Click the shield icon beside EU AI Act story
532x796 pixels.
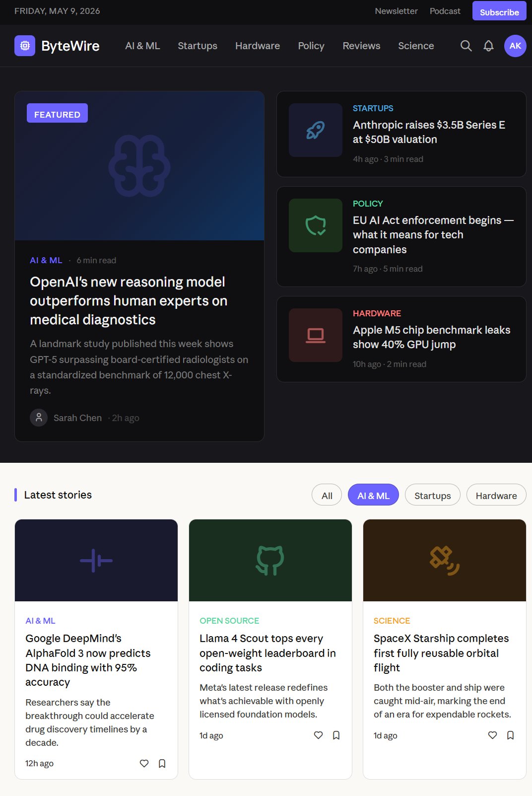pyautogui.click(x=316, y=225)
